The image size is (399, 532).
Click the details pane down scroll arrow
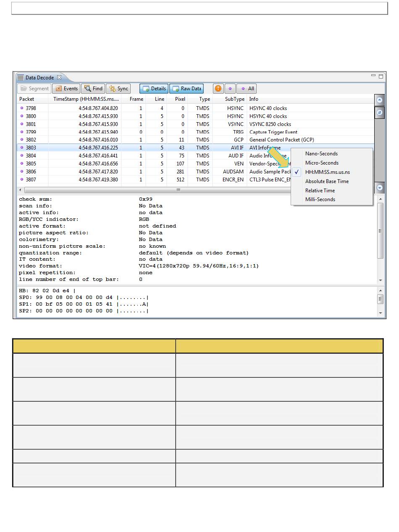click(x=381, y=280)
